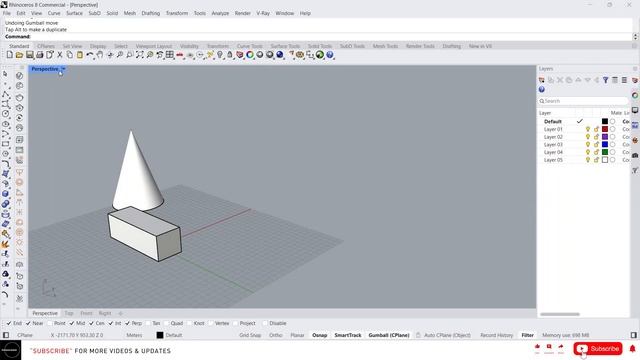Screen dimensions: 640x360
Task: Open the monitor Display panel side icon
Action: click(x=635, y=110)
